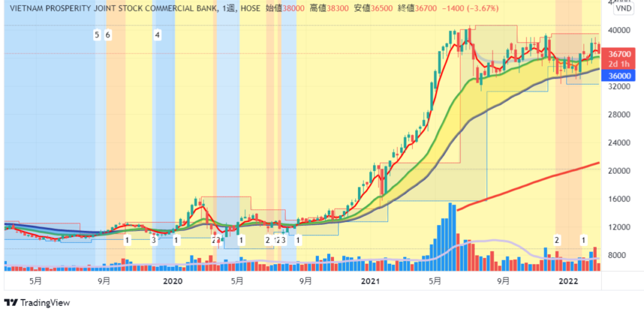Select the 高値38300 high value
The height and width of the screenshot is (309, 644).
[330, 8]
